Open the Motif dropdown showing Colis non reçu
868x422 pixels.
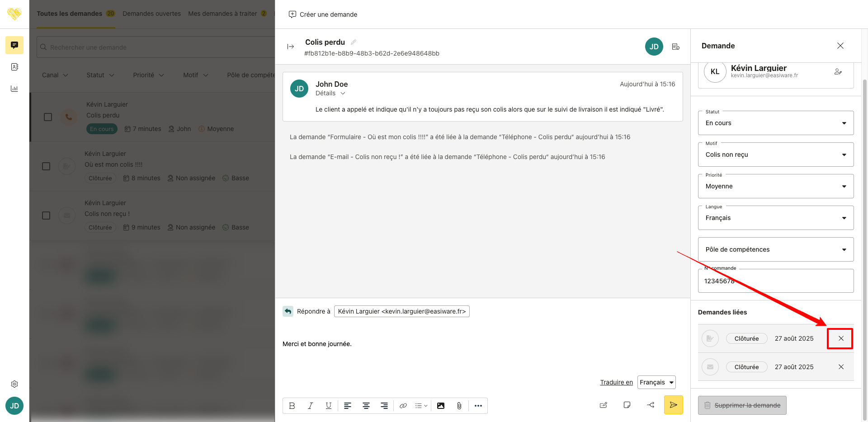click(x=775, y=155)
